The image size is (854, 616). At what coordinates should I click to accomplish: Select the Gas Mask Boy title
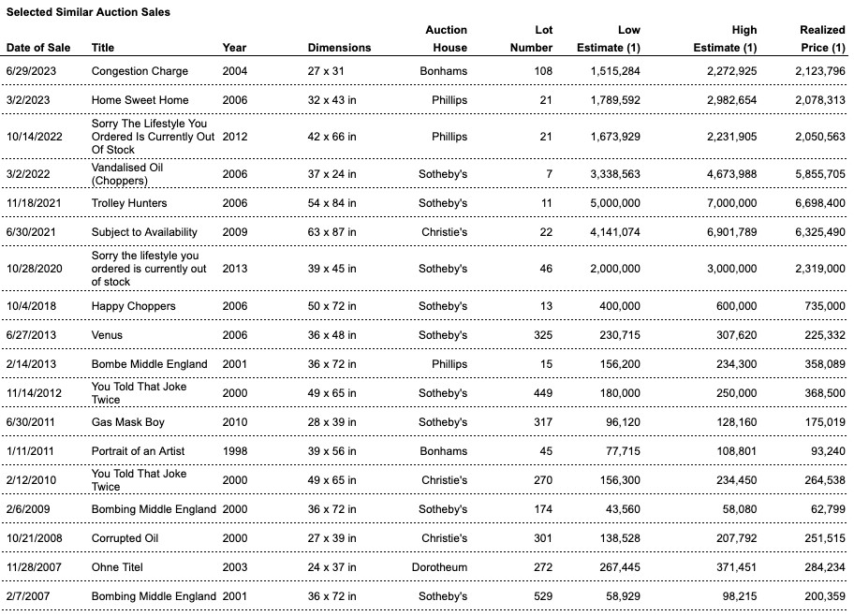(x=127, y=422)
